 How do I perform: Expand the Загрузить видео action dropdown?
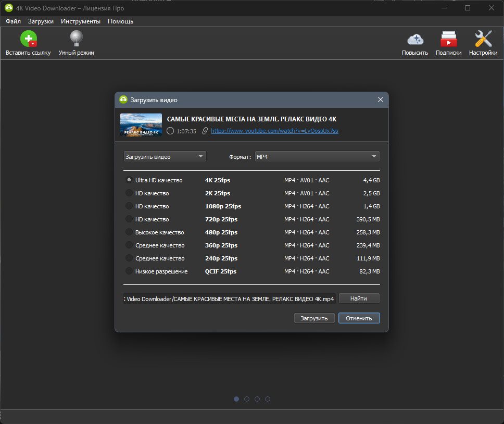[165, 157]
